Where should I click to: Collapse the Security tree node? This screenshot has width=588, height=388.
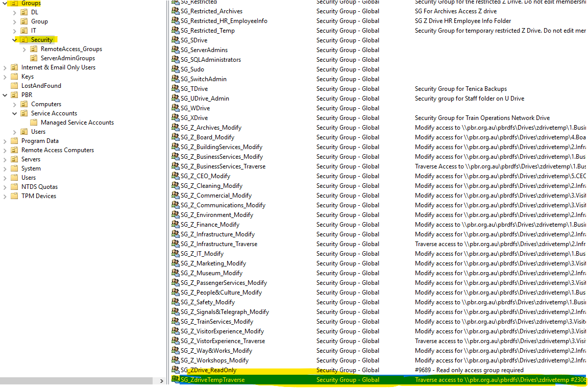pyautogui.click(x=15, y=40)
